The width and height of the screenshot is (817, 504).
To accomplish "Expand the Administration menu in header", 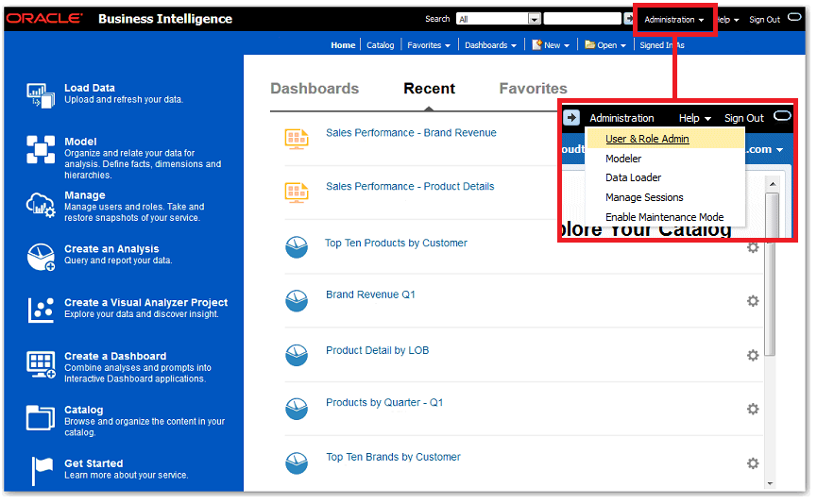I will 674,20.
